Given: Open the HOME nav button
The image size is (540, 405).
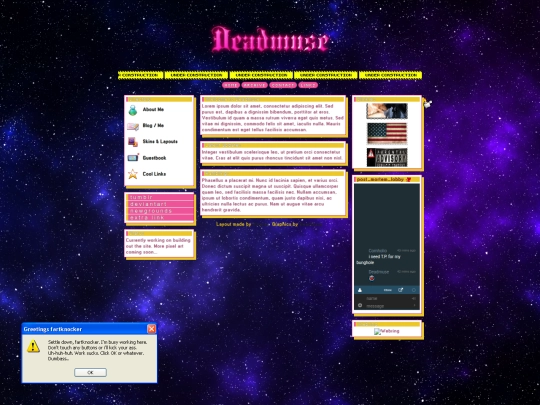Looking at the screenshot, I should 231,85.
